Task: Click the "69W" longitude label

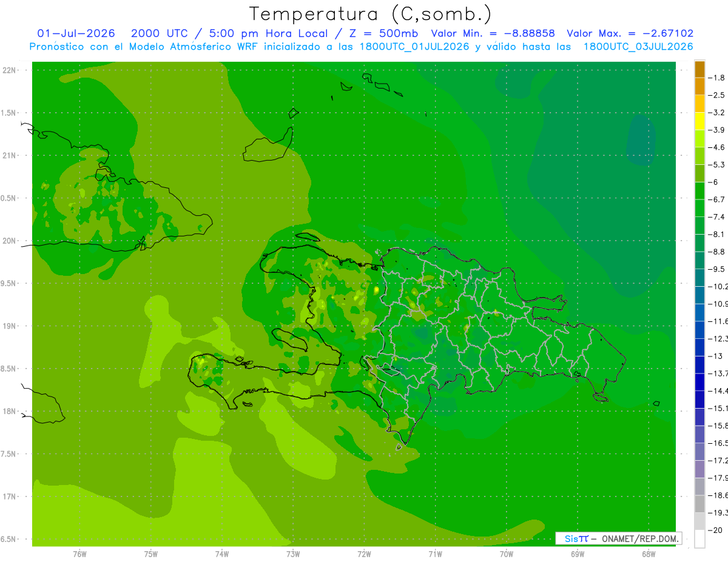Action: (x=577, y=554)
